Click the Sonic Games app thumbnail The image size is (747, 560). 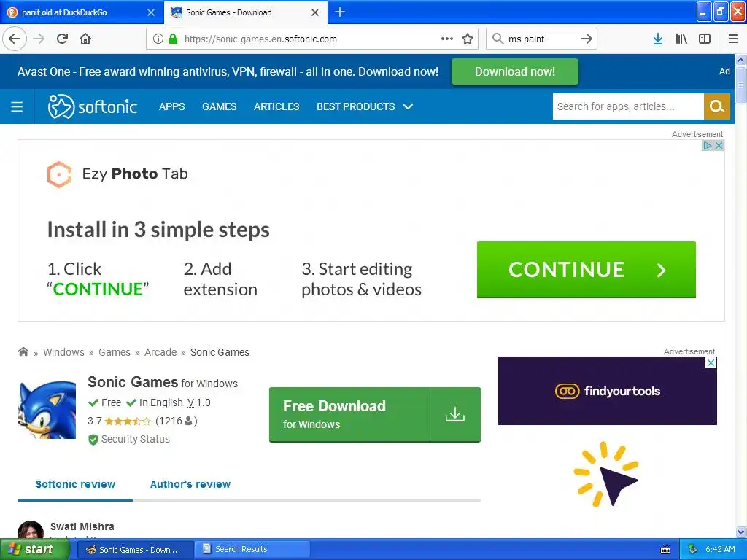(47, 408)
